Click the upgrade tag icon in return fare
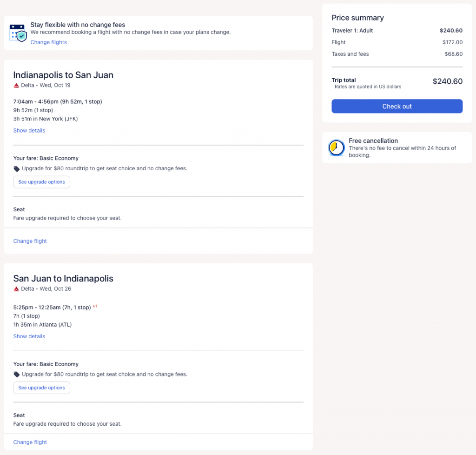The width and height of the screenshot is (476, 455). pos(17,375)
